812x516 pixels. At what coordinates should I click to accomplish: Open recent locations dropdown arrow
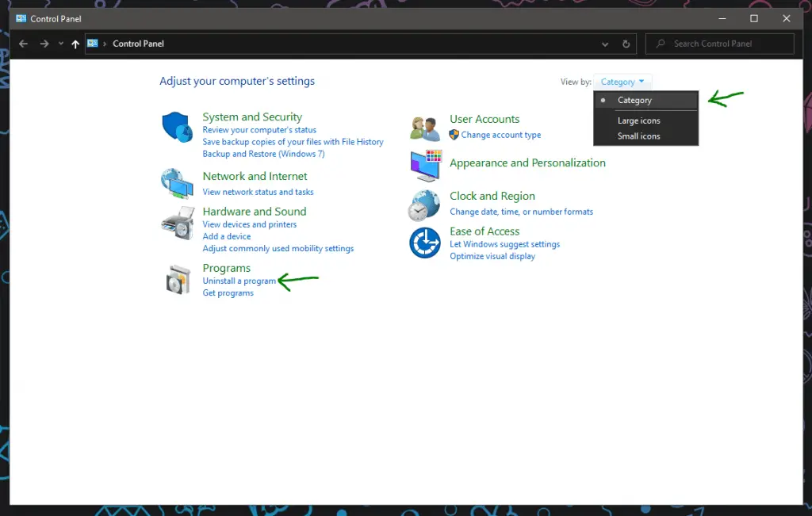61,44
